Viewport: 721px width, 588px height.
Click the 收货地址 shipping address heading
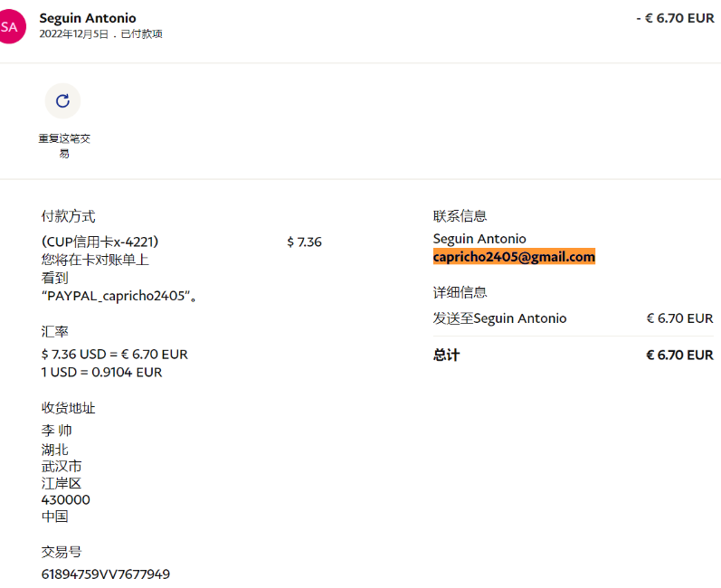click(68, 408)
